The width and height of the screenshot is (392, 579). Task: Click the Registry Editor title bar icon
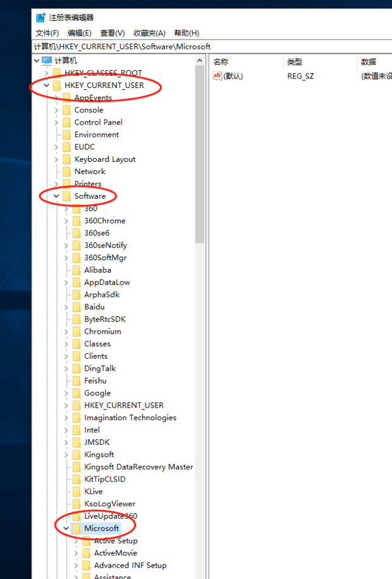click(40, 17)
